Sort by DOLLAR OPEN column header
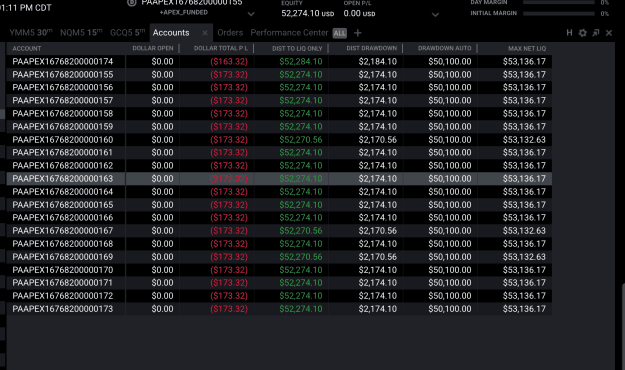This screenshot has width=625, height=370. pos(153,48)
